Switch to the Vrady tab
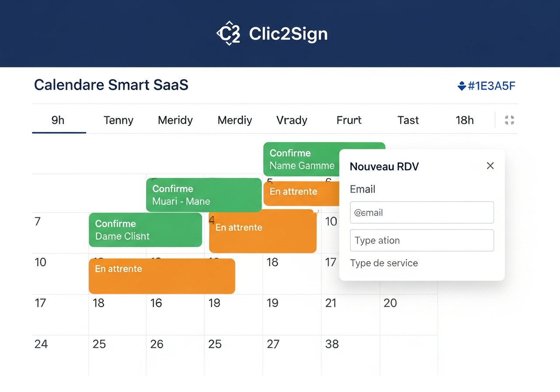Screen dimensions: 560x392 tap(292, 120)
